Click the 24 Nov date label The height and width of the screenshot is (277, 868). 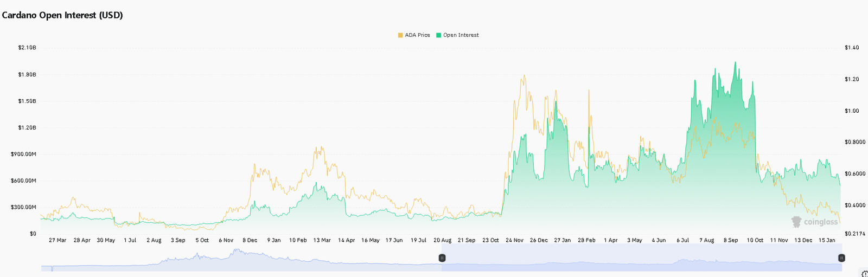514,240
